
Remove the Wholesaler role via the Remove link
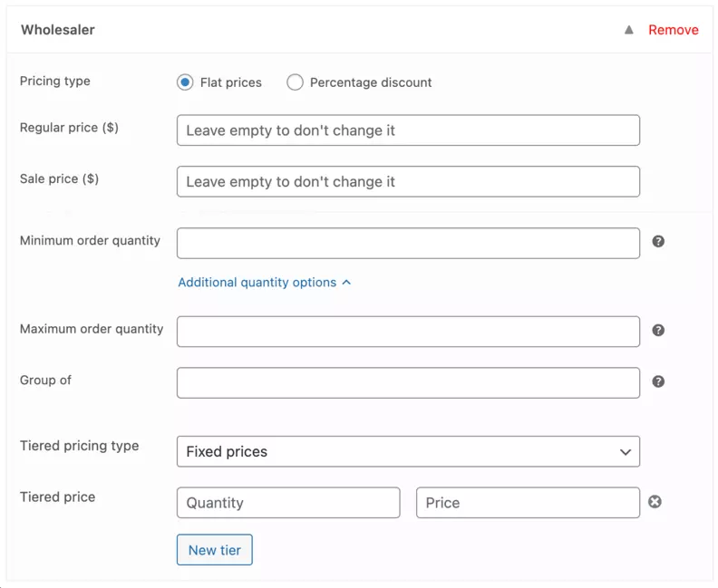pyautogui.click(x=673, y=30)
